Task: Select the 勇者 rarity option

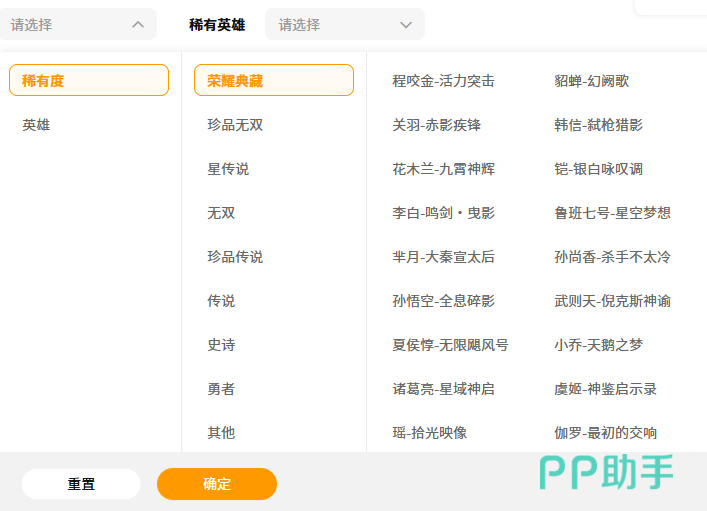Action: click(221, 389)
